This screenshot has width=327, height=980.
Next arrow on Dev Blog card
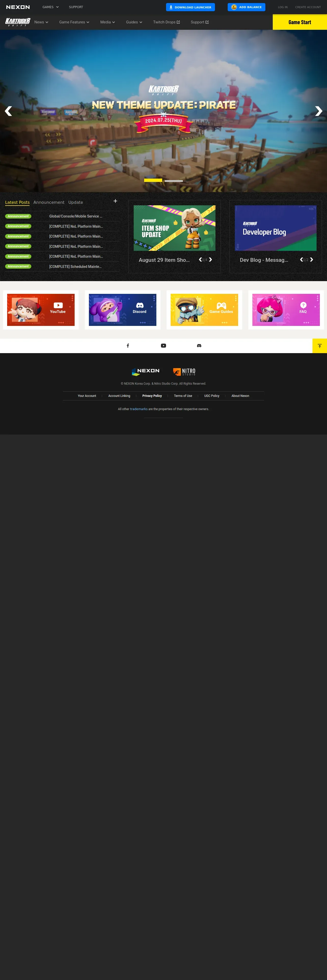coord(311,260)
